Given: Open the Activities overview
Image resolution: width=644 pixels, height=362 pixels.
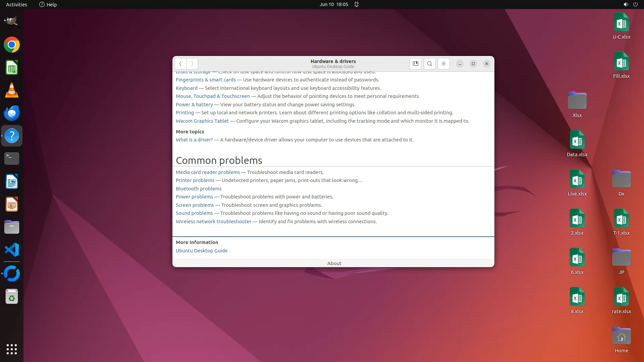Looking at the screenshot, I should (x=16, y=4).
